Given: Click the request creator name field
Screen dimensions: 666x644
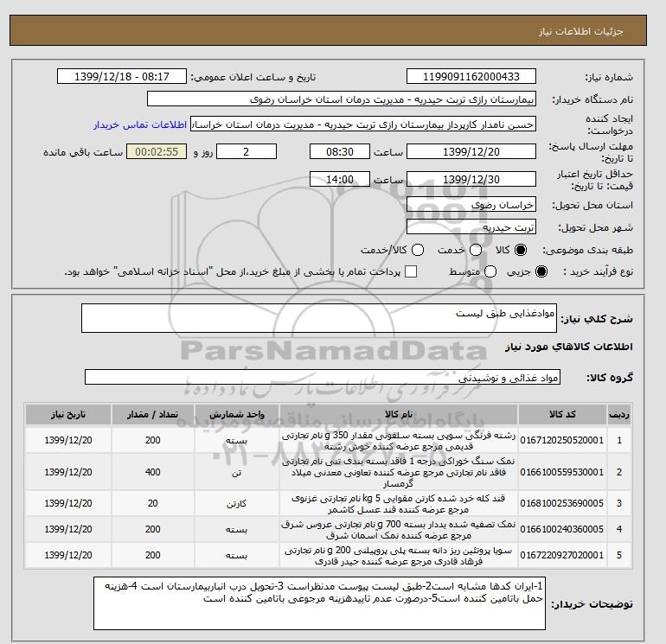Looking at the screenshot, I should [363, 124].
